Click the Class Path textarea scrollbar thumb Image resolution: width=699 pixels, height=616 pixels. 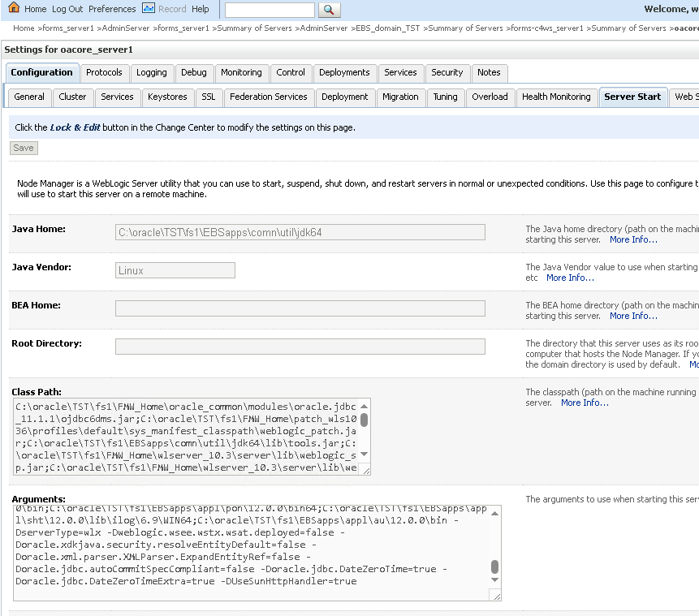pos(365,420)
